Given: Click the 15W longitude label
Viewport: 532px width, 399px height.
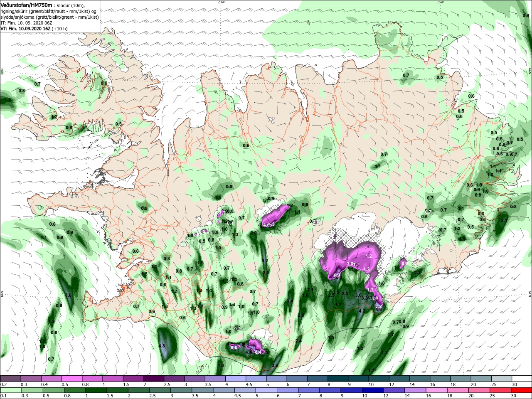Looking at the screenshot, I should click(440, 2).
